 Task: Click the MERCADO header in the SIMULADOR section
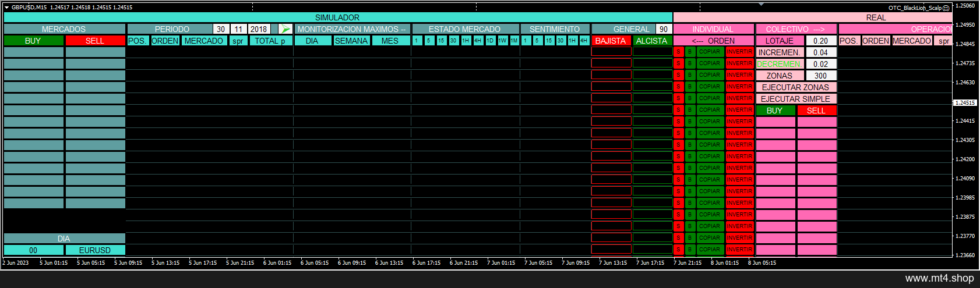pyautogui.click(x=204, y=41)
